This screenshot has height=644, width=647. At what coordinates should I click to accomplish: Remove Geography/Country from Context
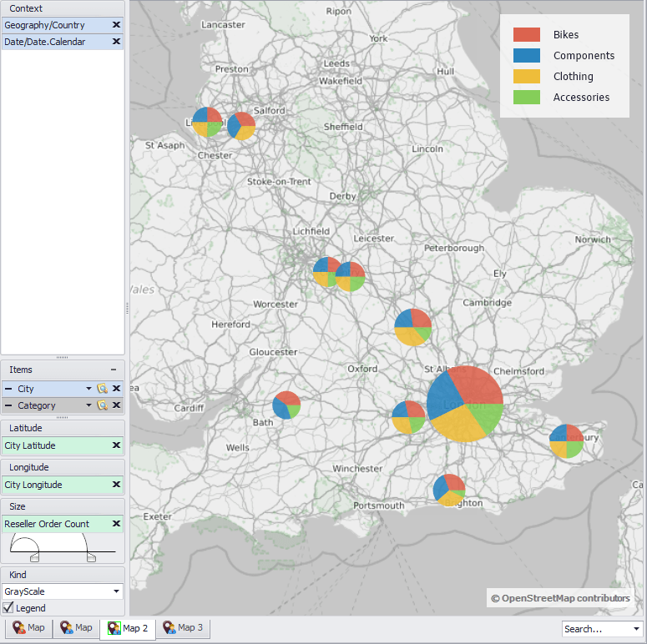116,25
